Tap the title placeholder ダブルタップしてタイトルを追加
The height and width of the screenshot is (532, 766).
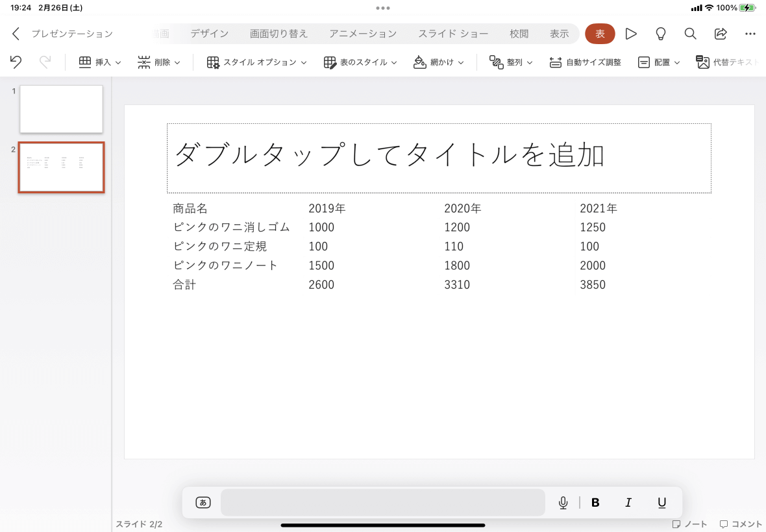tap(439, 158)
